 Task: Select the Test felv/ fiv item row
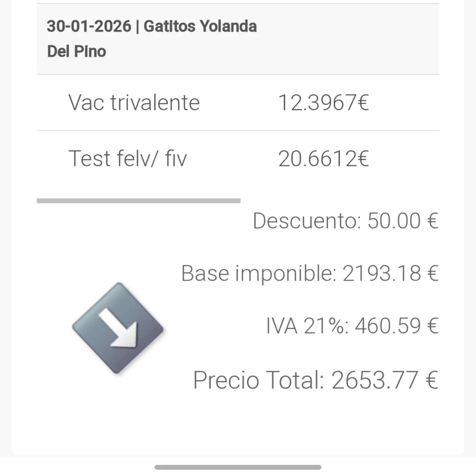(x=127, y=158)
